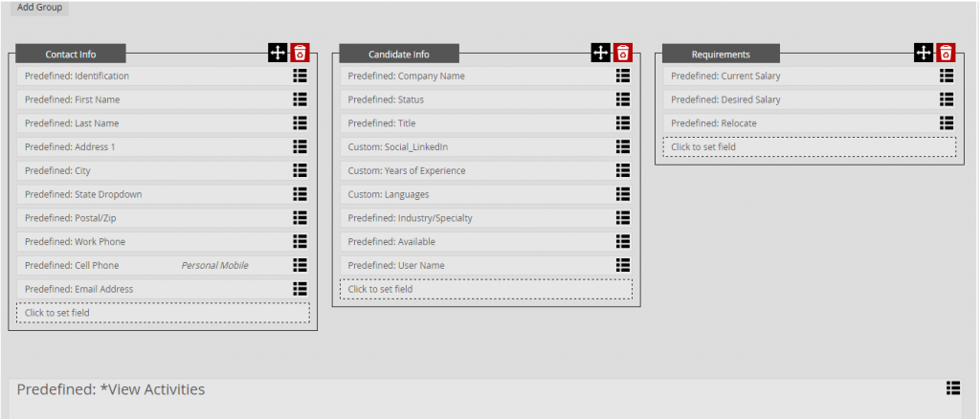
Task: Select 'Predefined: Postal/Zip' field text
Action: [71, 218]
